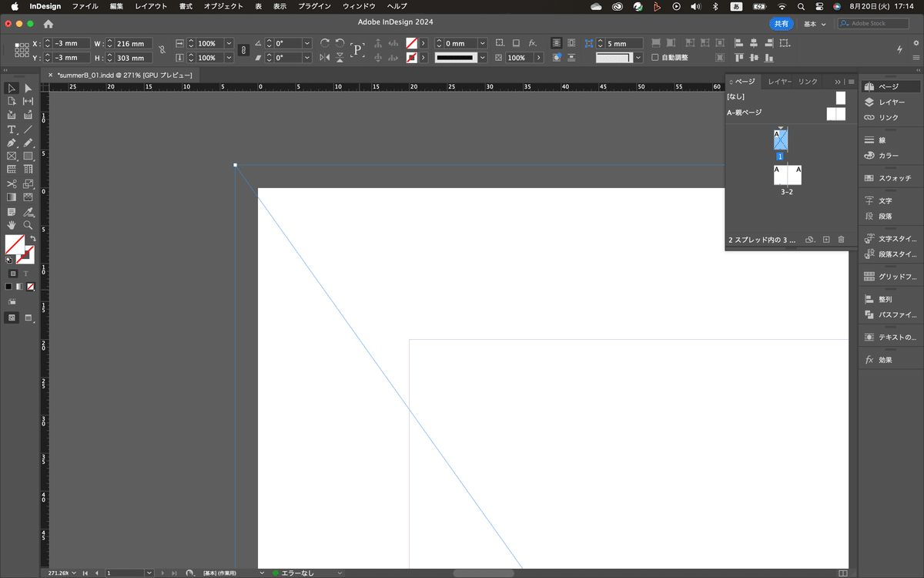This screenshot has height=578, width=924.
Task: Click the Home icon in the title bar
Action: click(49, 24)
